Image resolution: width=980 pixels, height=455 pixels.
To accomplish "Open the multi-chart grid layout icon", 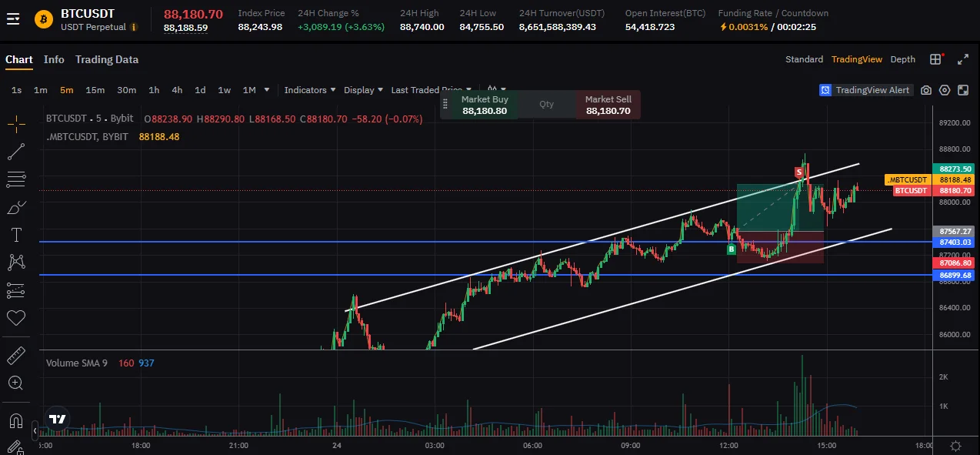I will point(935,59).
